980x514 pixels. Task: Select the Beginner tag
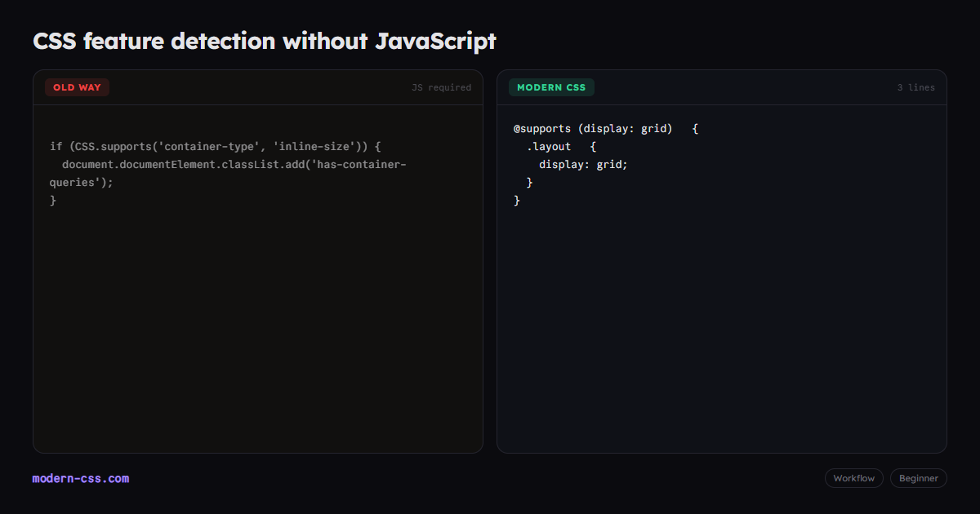pos(919,478)
